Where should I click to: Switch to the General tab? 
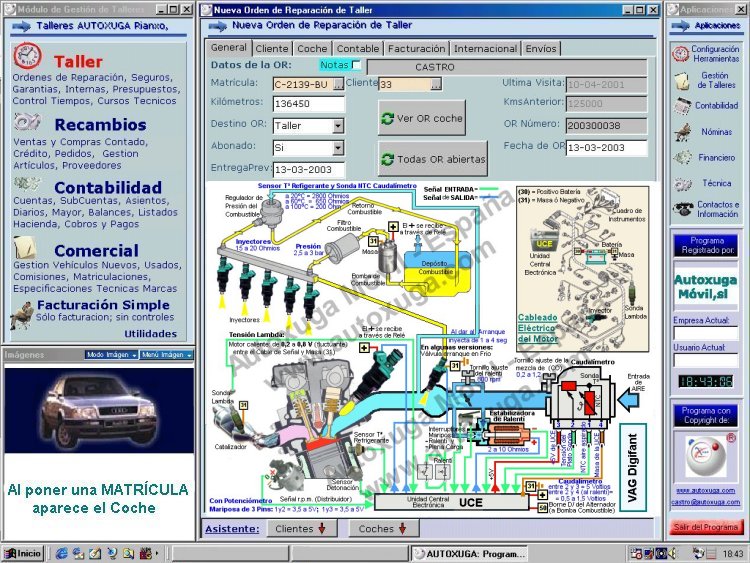click(x=229, y=47)
